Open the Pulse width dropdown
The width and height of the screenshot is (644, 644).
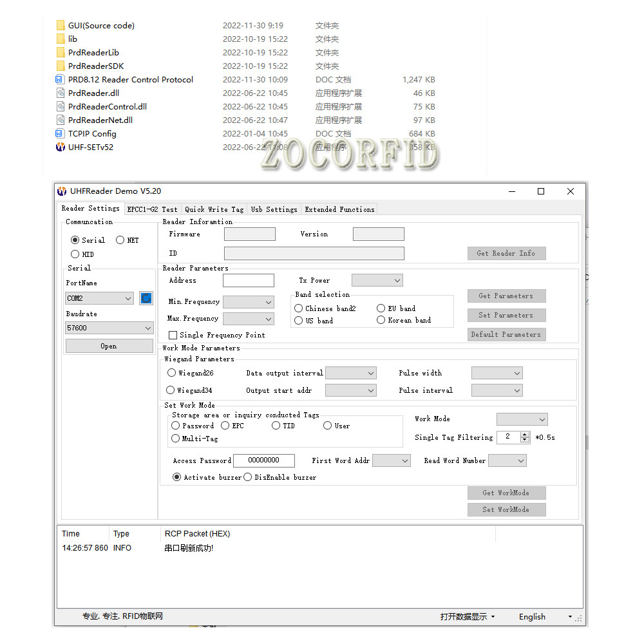pyautogui.click(x=497, y=373)
